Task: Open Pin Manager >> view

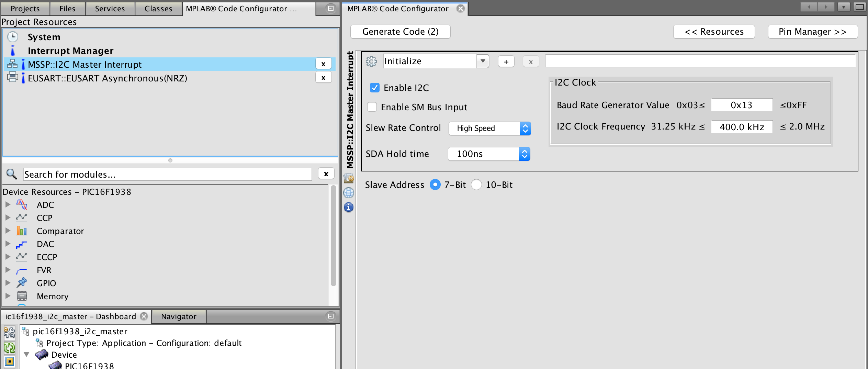Action: point(812,32)
